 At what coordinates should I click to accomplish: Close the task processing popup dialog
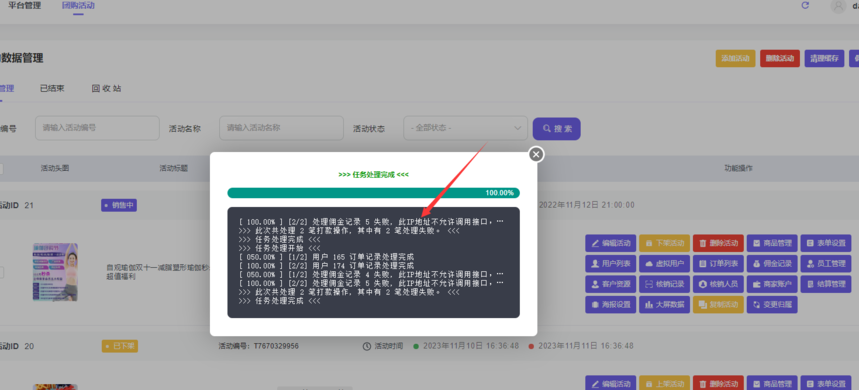[536, 154]
